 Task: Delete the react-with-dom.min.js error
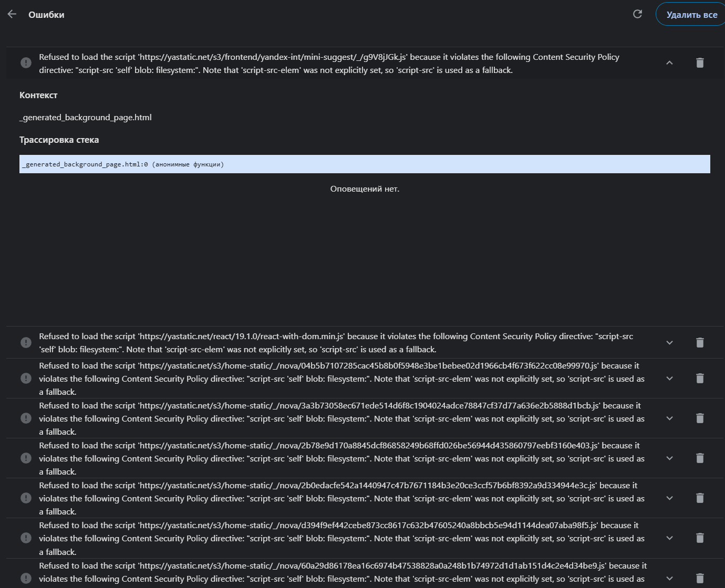coord(700,343)
